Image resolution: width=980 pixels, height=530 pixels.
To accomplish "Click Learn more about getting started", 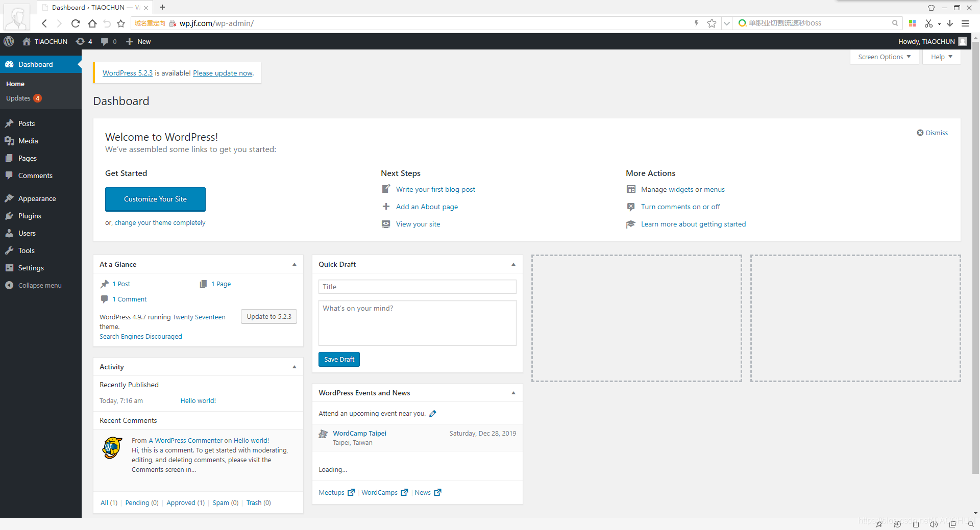I will (693, 224).
